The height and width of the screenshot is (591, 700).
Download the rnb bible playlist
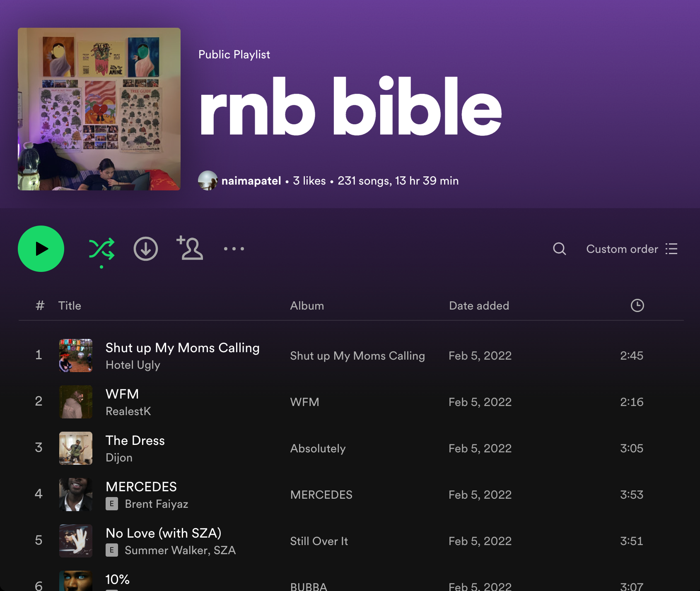[x=145, y=249]
